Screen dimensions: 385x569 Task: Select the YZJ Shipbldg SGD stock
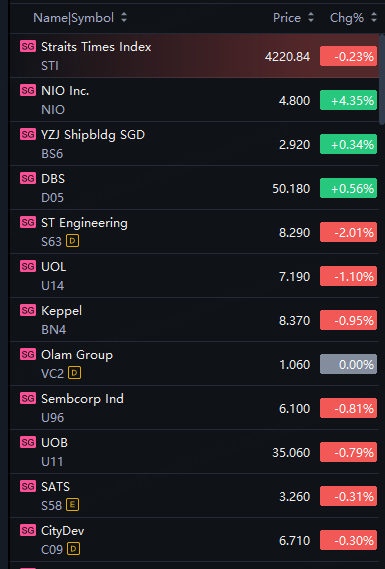pyautogui.click(x=194, y=144)
